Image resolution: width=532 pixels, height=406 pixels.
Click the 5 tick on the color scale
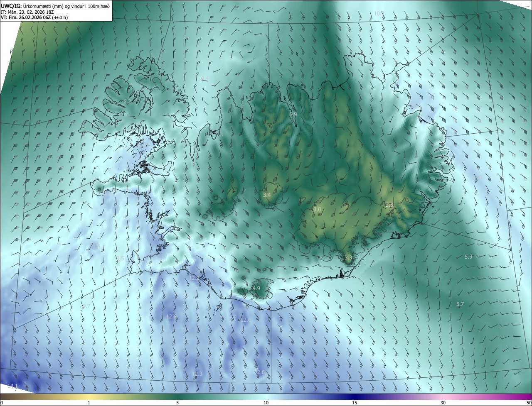[x=177, y=403]
